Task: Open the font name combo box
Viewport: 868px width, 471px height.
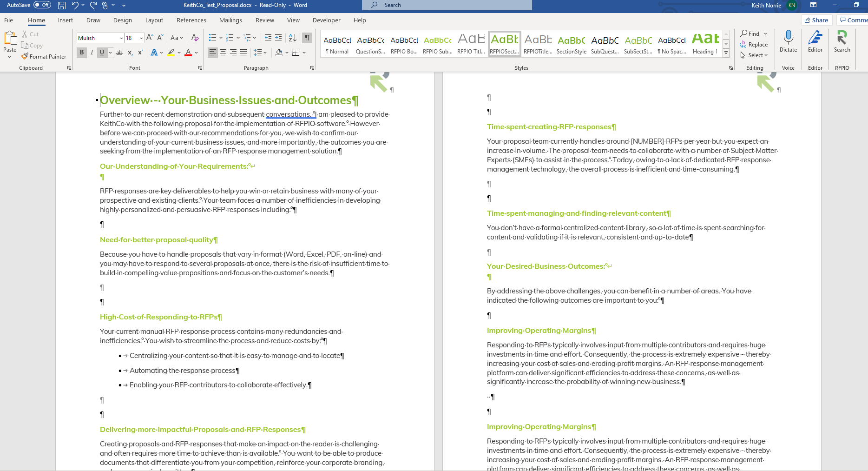Action: (100, 38)
